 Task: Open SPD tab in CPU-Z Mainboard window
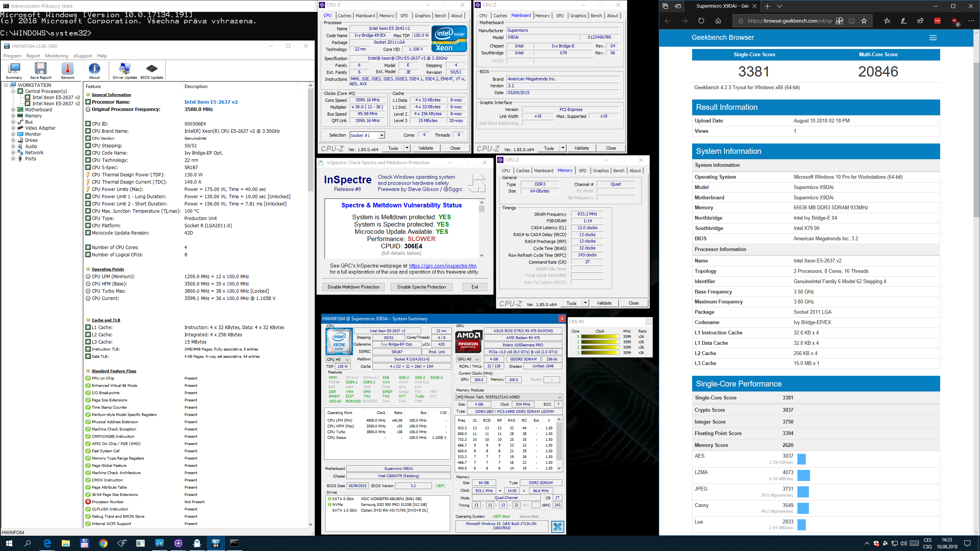[560, 16]
